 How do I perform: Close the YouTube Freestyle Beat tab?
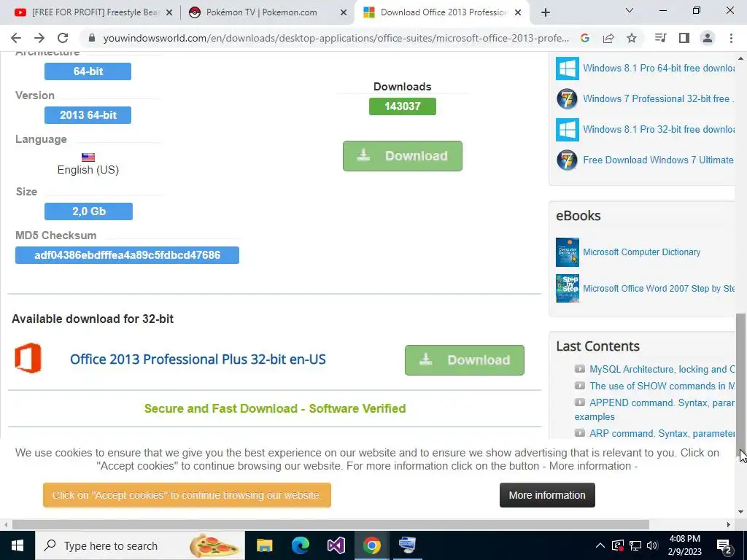tap(169, 13)
